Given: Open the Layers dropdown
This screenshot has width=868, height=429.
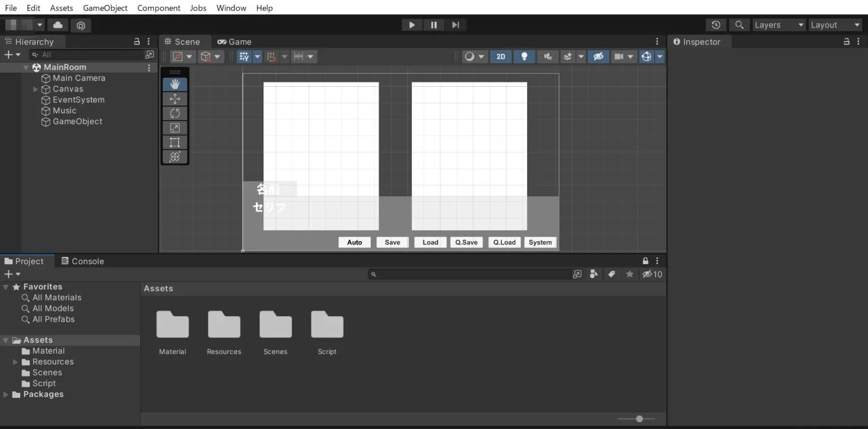Looking at the screenshot, I should coord(779,25).
